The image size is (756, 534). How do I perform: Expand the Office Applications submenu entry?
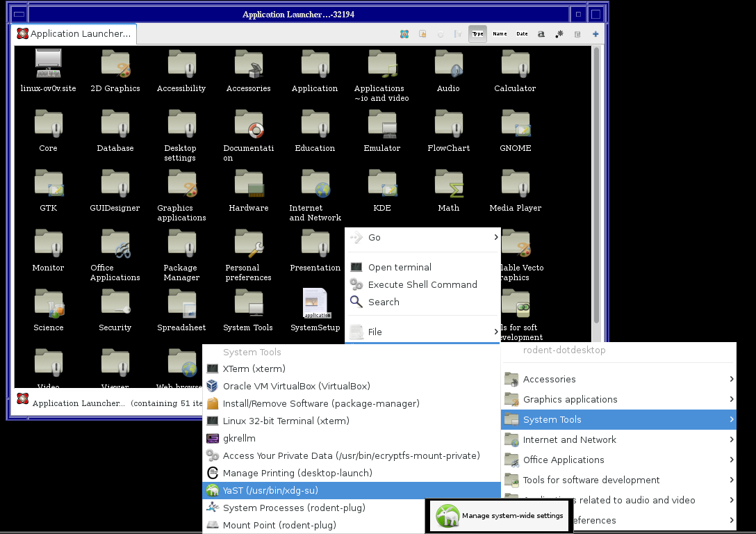pos(618,460)
